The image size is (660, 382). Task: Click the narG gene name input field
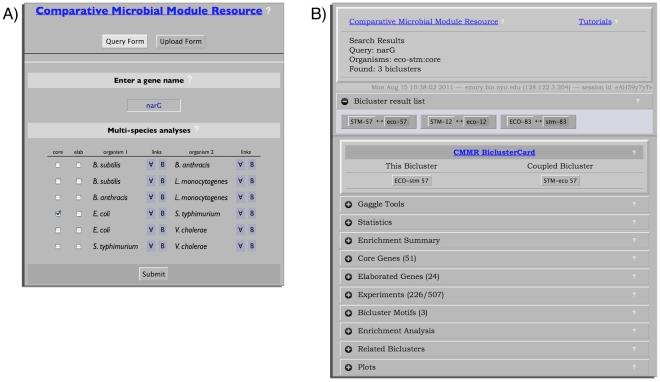click(x=154, y=105)
